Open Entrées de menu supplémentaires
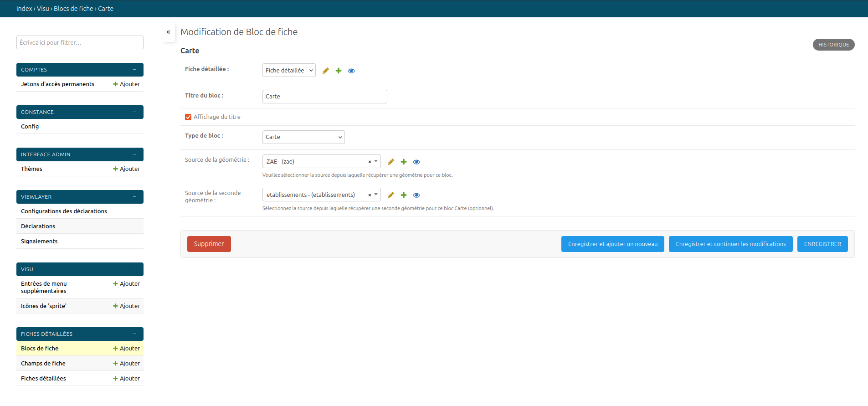 [x=44, y=288]
